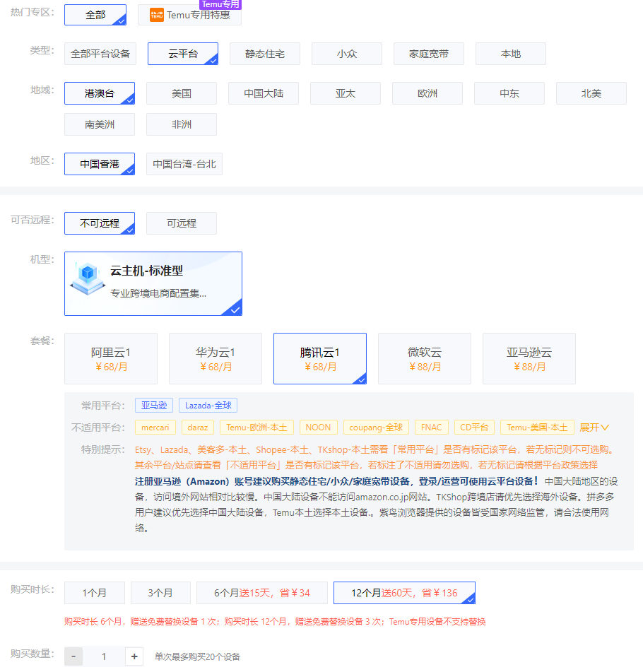Screen dimensions: 643x672
Task: Switch region to 亚太
Action: tap(346, 93)
